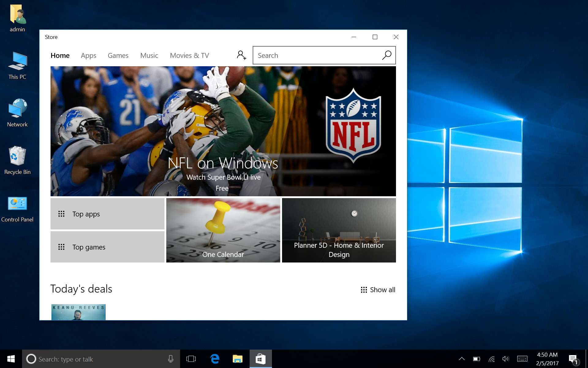
Task: Select This PC desktop icon
Action: [17, 66]
